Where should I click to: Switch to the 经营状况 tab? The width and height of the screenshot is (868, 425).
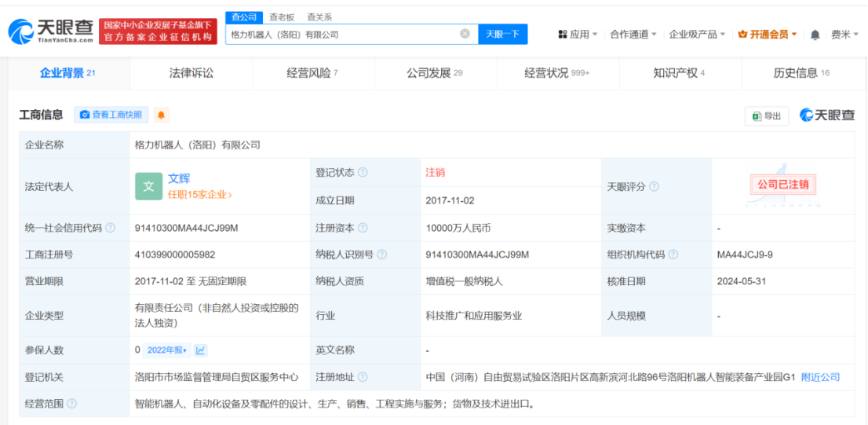[x=557, y=73]
